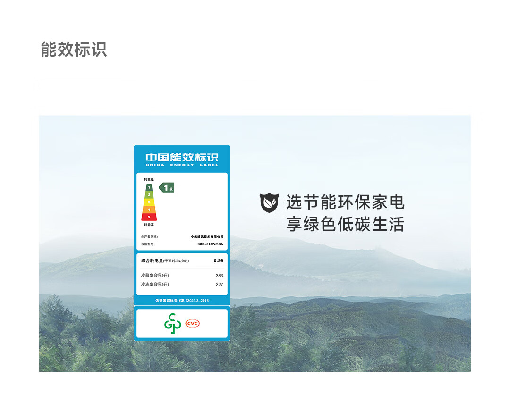Click the 享绿色低碳生活 slogan line

(x=345, y=224)
